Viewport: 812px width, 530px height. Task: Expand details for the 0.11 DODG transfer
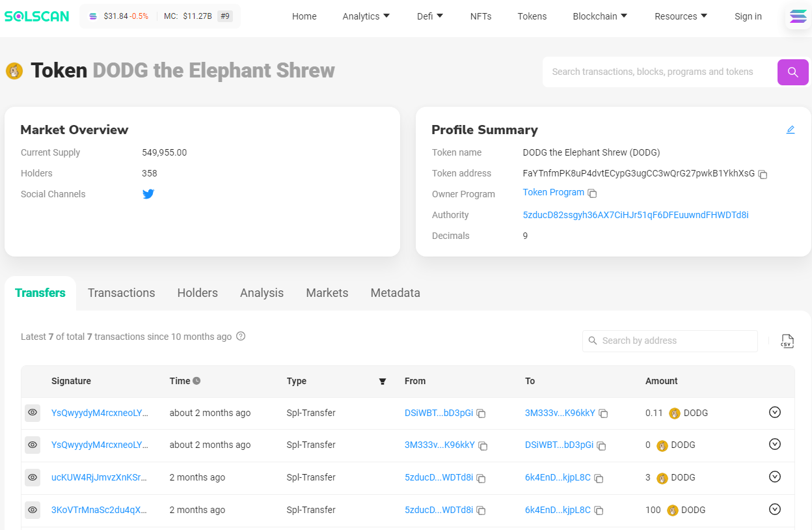tap(774, 412)
